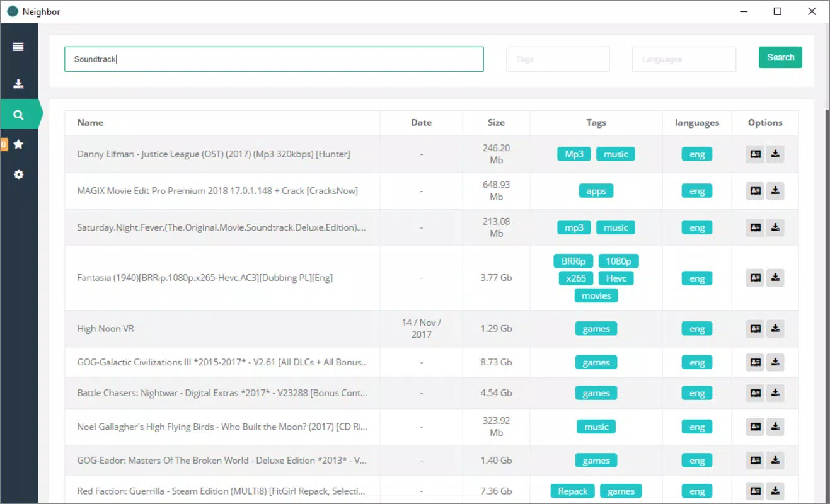Open the downloads section in sidebar
Screen dimensions: 830x504
[18, 84]
